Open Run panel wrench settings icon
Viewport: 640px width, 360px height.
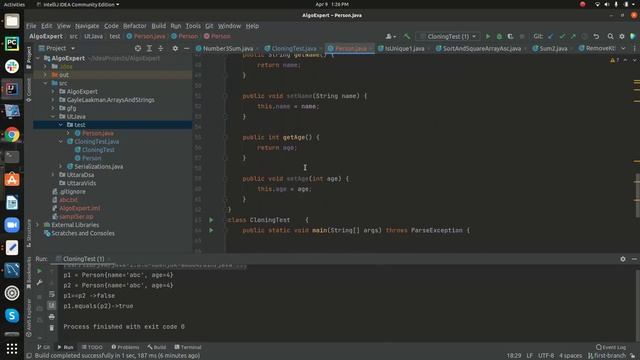(40, 282)
